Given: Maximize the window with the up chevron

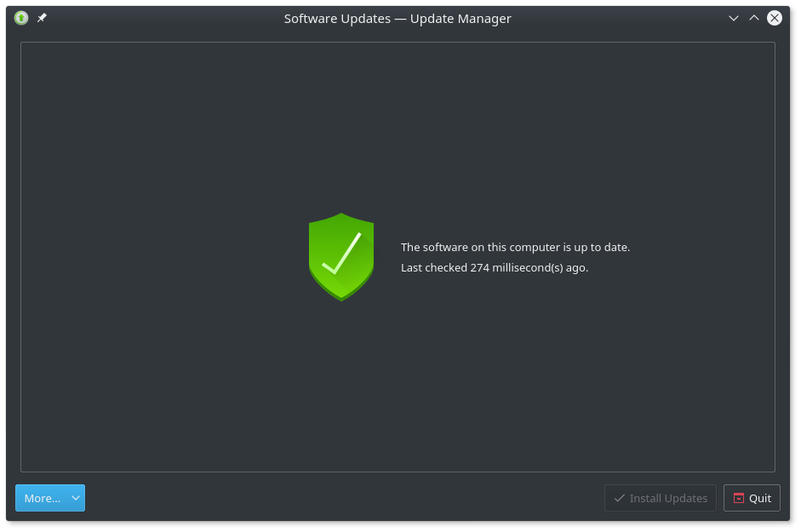Looking at the screenshot, I should [754, 18].
